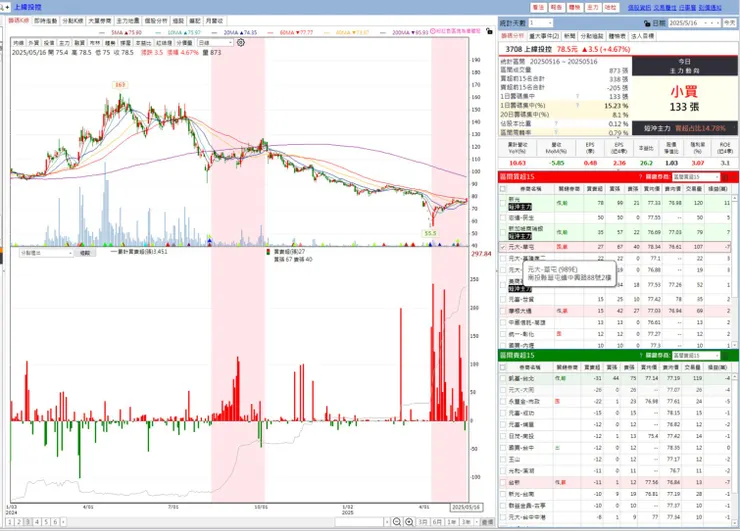The image size is (740, 531).
Task: Click the 看法 button in the top bar
Action: 538,7
